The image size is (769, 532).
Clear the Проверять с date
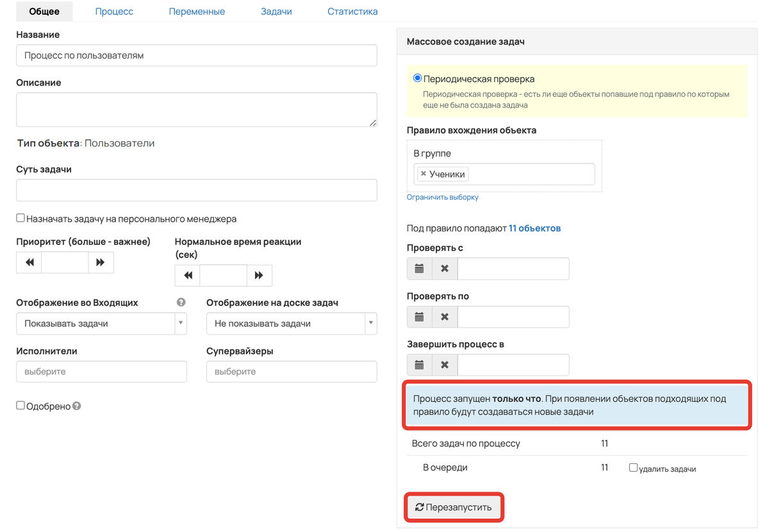coord(445,269)
